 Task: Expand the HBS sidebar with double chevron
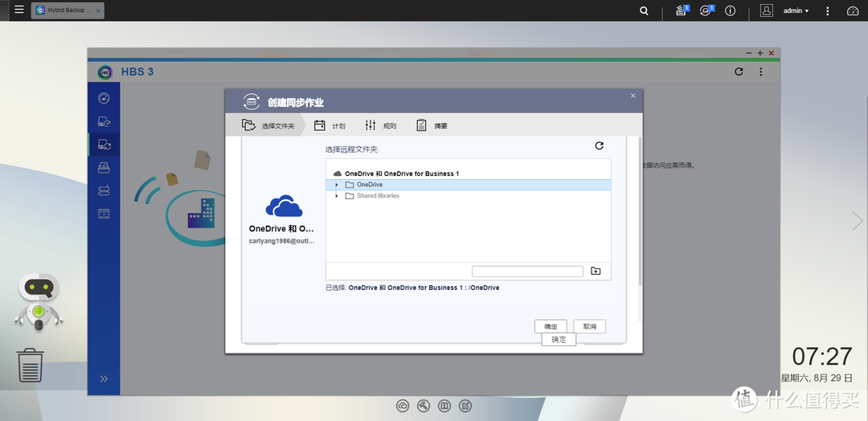tap(104, 379)
